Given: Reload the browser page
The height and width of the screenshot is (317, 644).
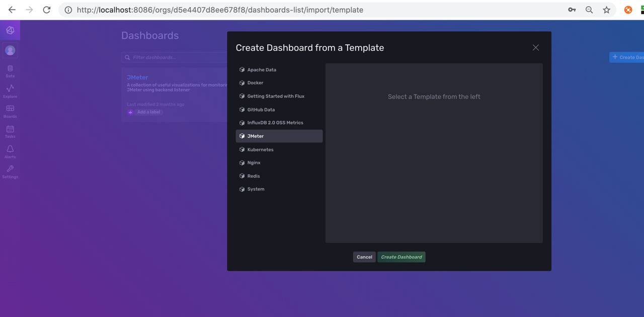Looking at the screenshot, I should pos(47,10).
